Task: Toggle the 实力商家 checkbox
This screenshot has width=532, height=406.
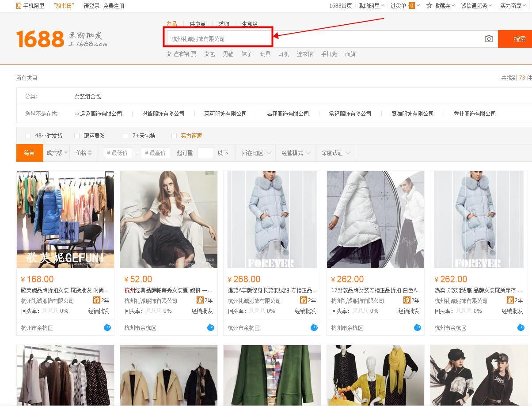Action: click(x=174, y=136)
